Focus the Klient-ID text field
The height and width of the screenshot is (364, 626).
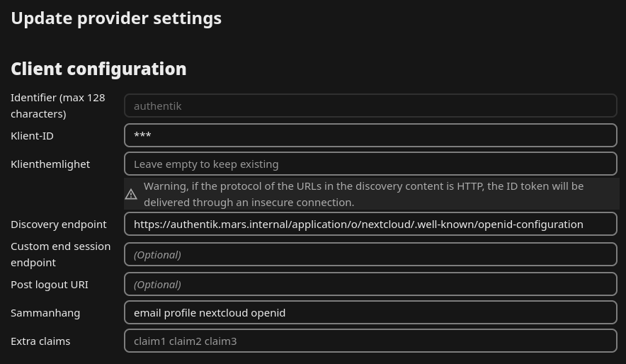click(370, 135)
